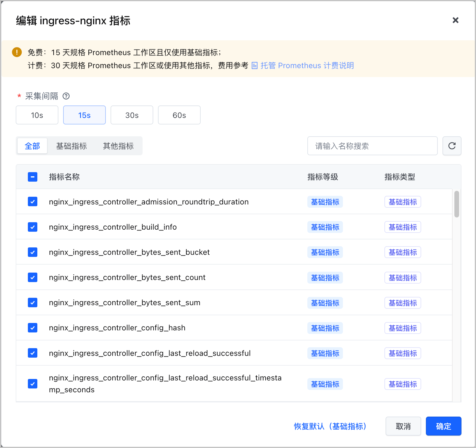
Task: Click the document icon before 托管 Prometheus
Action: click(254, 65)
